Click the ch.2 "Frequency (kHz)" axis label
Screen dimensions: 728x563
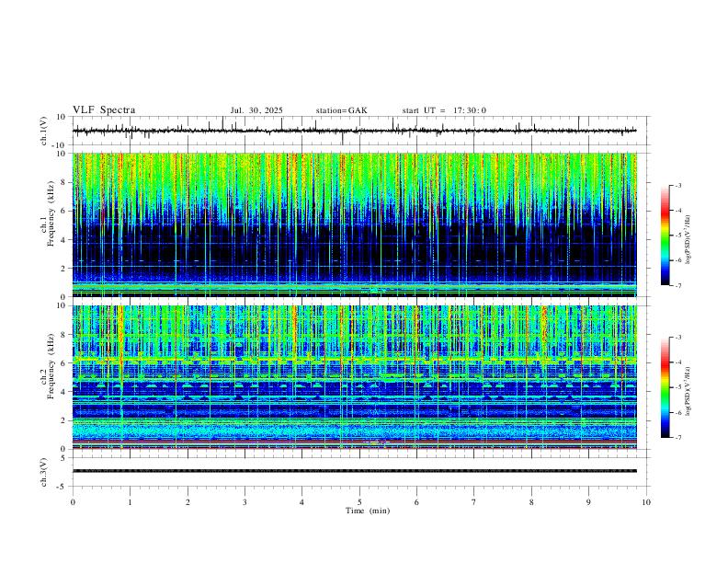[x=51, y=366]
